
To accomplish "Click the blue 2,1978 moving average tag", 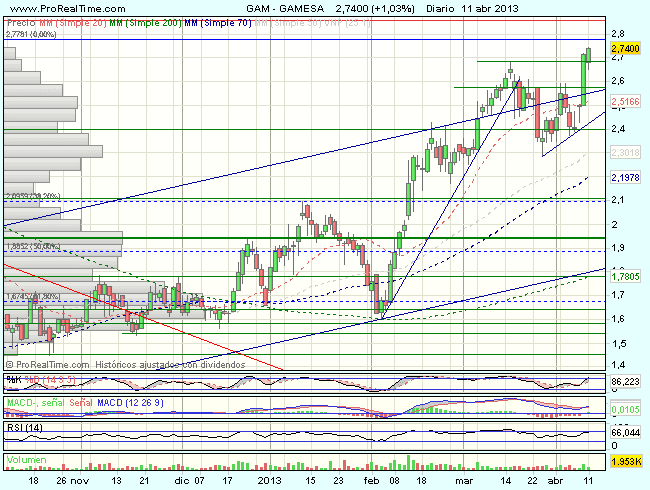I will tap(624, 177).
